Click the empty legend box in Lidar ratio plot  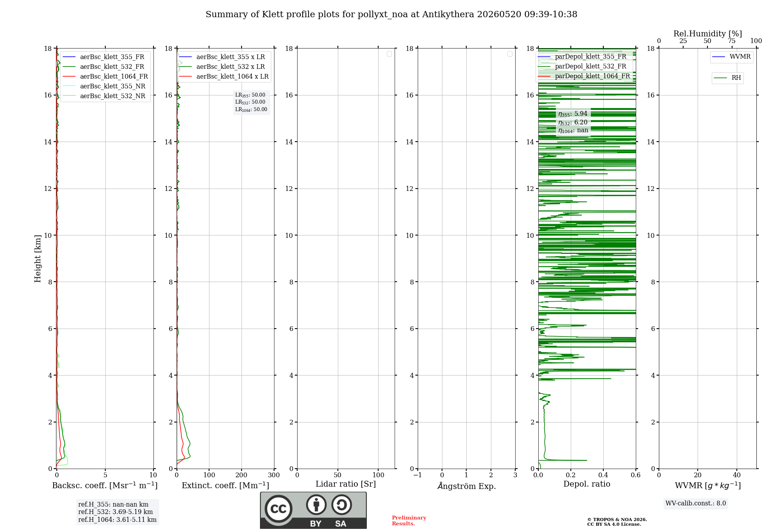click(x=389, y=54)
